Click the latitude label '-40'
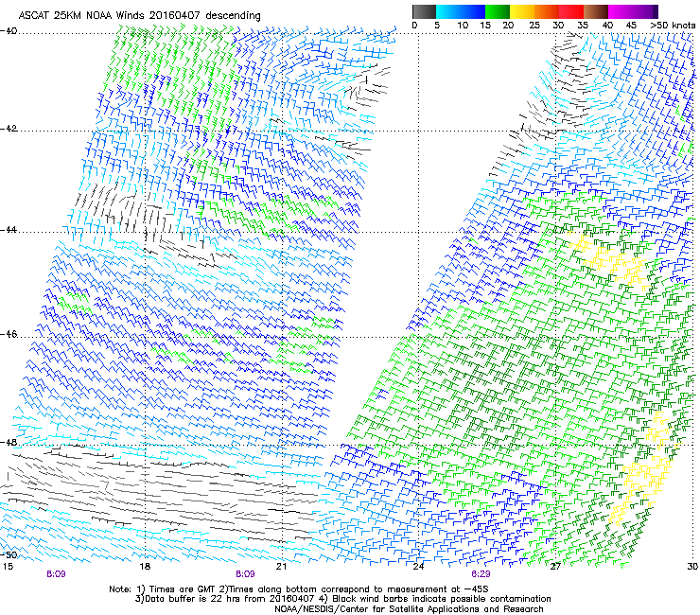This screenshot has height=615, width=700. pyautogui.click(x=9, y=30)
